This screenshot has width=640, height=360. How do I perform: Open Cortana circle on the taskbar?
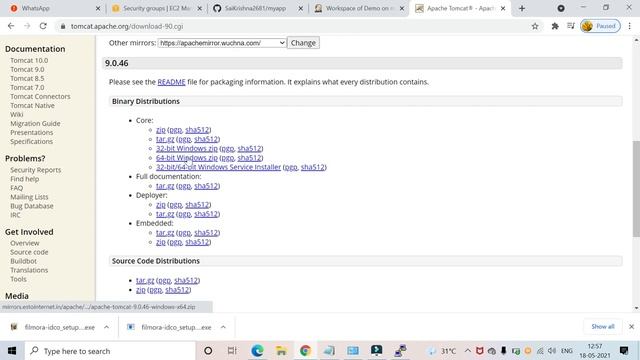pyautogui.click(x=208, y=351)
